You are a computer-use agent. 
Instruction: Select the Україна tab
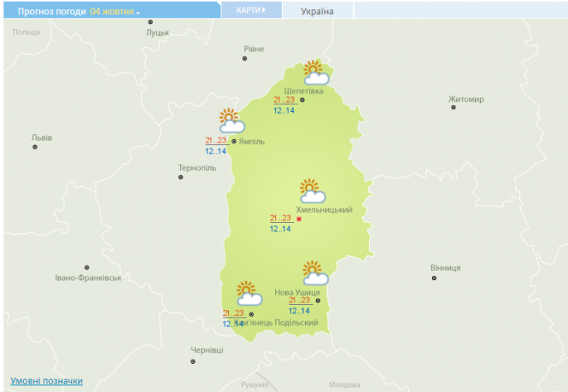coord(317,12)
